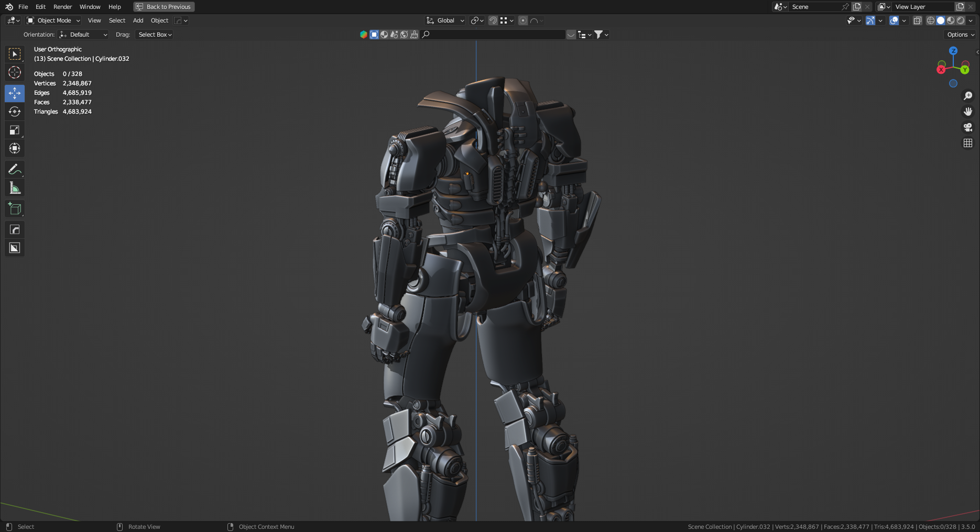This screenshot has height=532, width=980.
Task: Select the Add Cube tool
Action: [15, 208]
